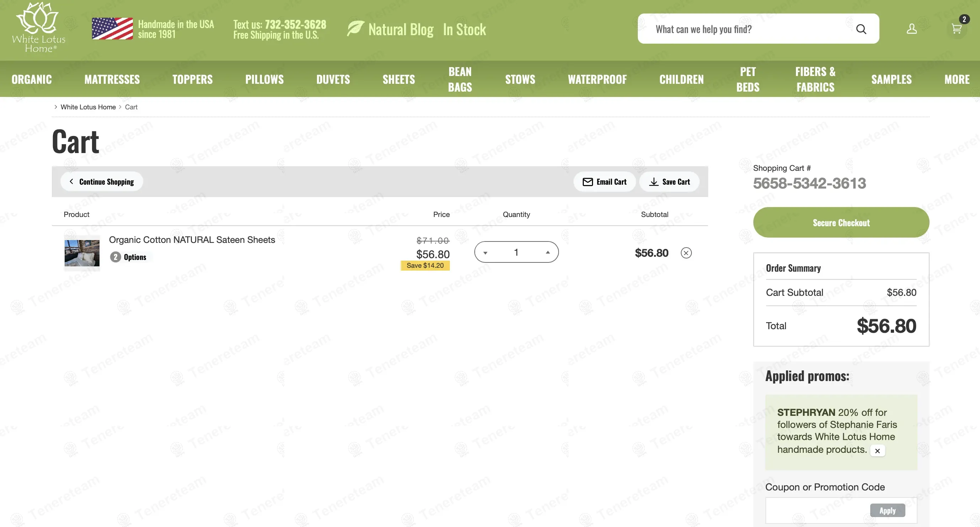Open the MORE menu

point(957,79)
